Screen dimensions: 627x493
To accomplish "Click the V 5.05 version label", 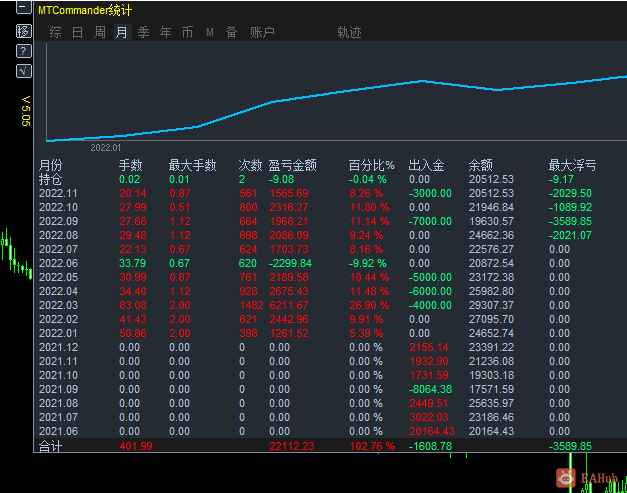I will pyautogui.click(x=26, y=111).
